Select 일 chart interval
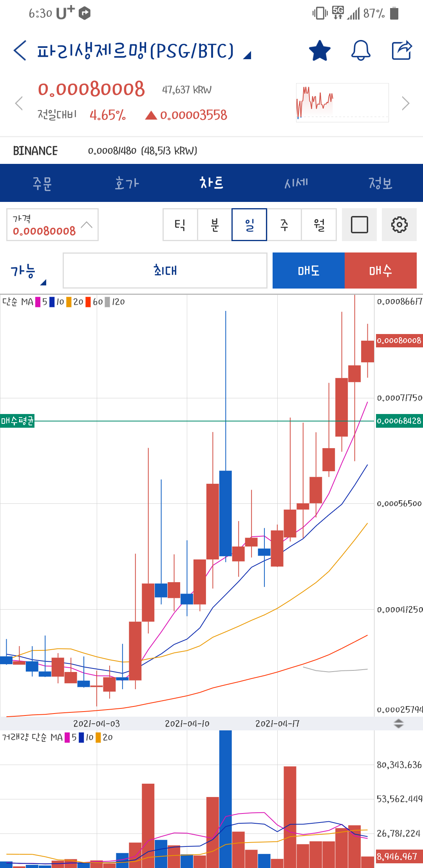The image size is (423, 868). [249, 225]
